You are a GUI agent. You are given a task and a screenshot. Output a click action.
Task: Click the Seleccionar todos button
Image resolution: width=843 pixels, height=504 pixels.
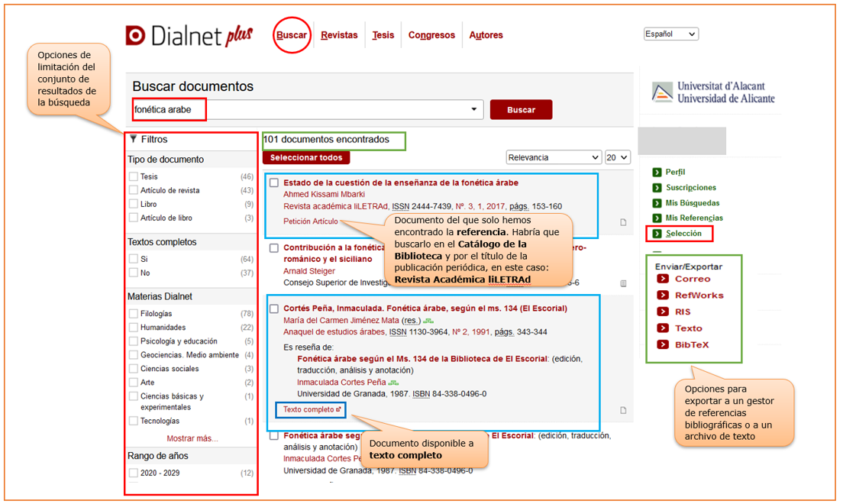pos(306,157)
